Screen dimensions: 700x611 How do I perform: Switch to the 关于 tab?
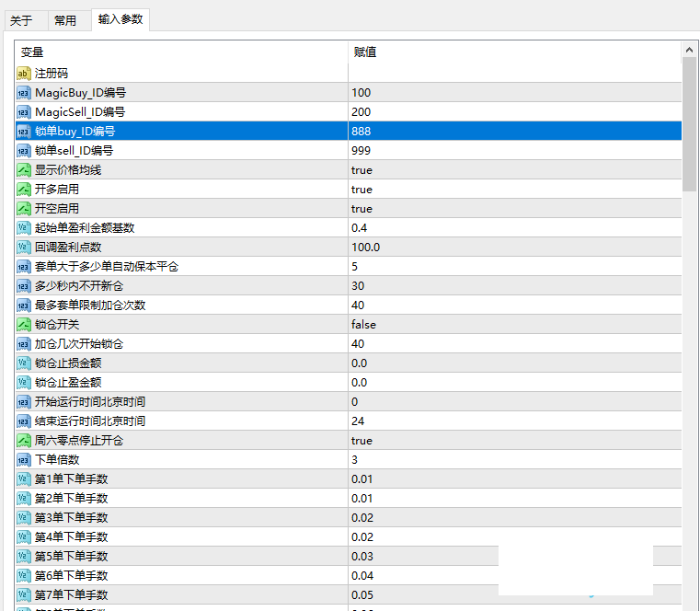point(21,20)
